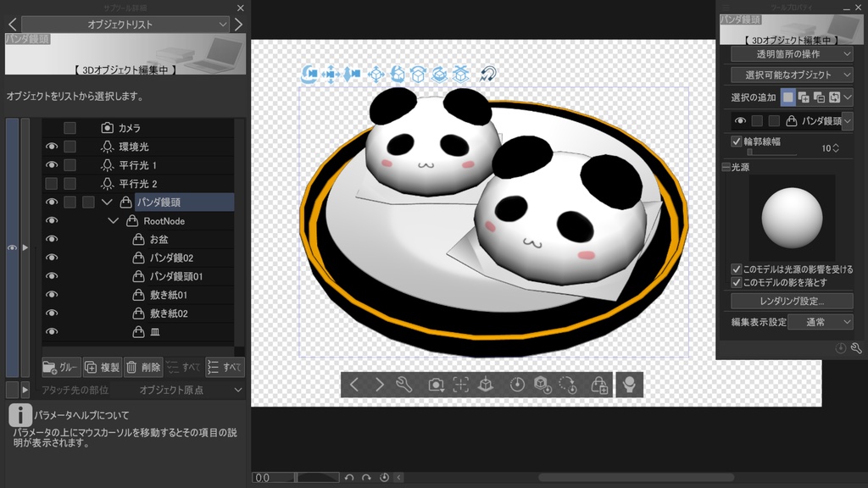Select the new selection mode square icon
The width and height of the screenshot is (868, 488).
coord(787,98)
